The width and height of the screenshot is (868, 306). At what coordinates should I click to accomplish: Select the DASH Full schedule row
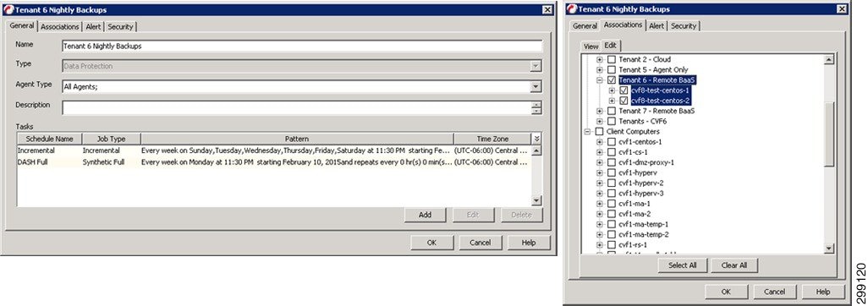274,162
